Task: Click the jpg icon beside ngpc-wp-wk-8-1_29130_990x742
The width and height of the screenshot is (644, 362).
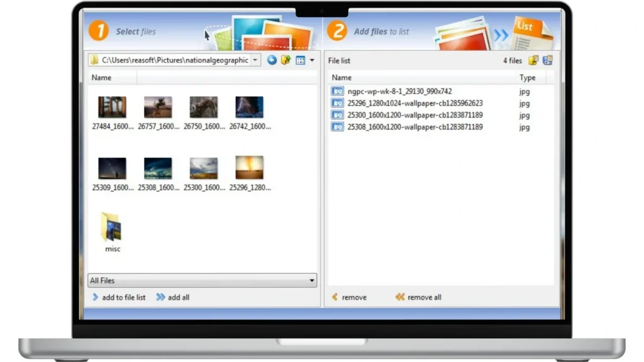Action: point(338,91)
